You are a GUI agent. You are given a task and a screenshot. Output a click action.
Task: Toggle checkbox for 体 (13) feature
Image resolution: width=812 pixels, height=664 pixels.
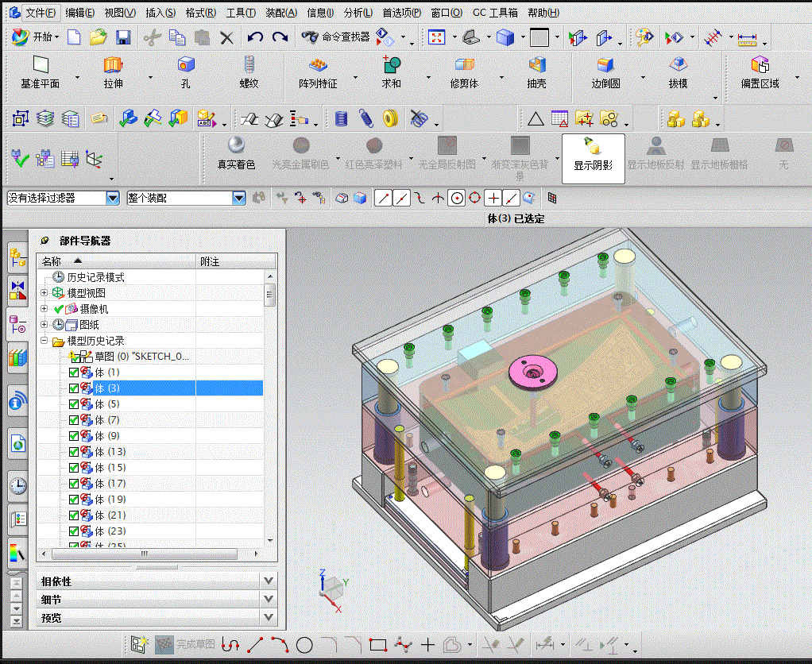tap(74, 452)
